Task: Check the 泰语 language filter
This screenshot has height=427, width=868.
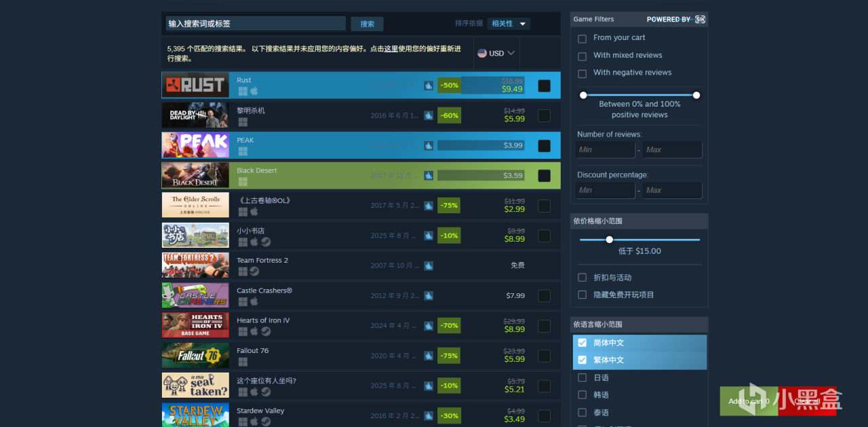Action: (582, 413)
